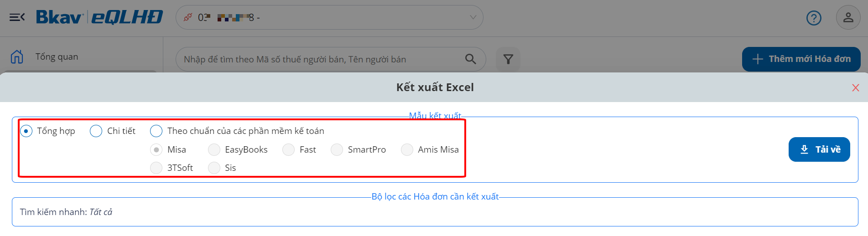
Task: Click the Bkav eQLHĐ logo
Action: (x=99, y=17)
